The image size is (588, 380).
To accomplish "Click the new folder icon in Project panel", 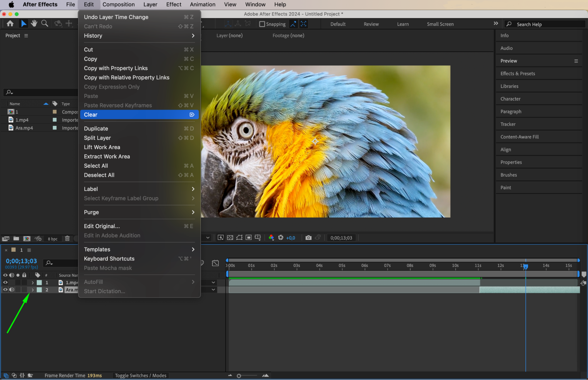I will tap(16, 238).
